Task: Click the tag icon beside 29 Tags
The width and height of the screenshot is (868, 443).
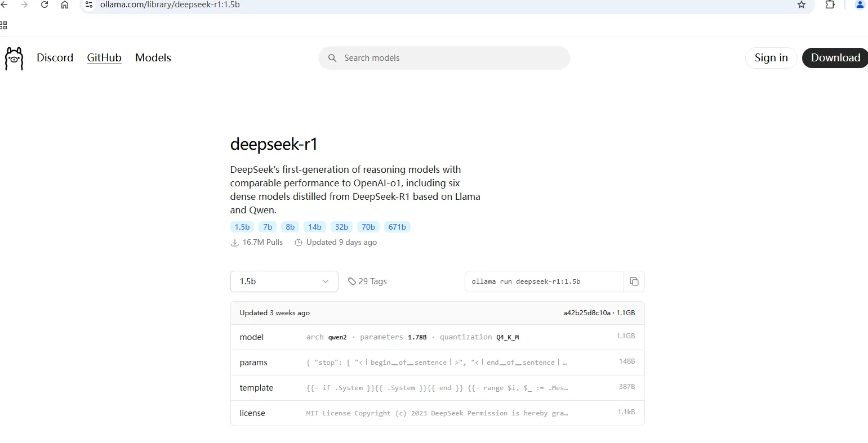Action: coord(352,281)
